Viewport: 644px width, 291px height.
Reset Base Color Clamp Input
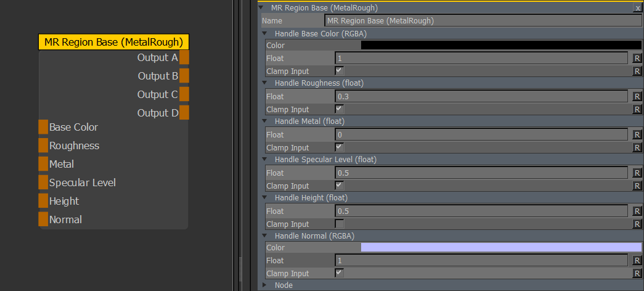tap(637, 71)
